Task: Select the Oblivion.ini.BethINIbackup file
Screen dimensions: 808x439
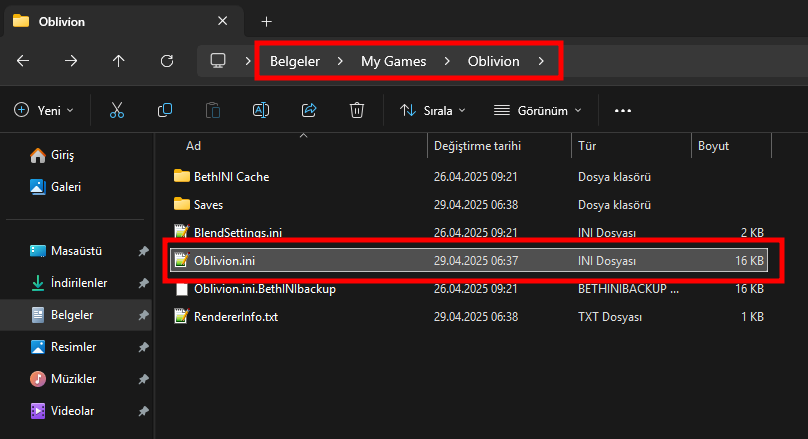Action: tap(469, 289)
